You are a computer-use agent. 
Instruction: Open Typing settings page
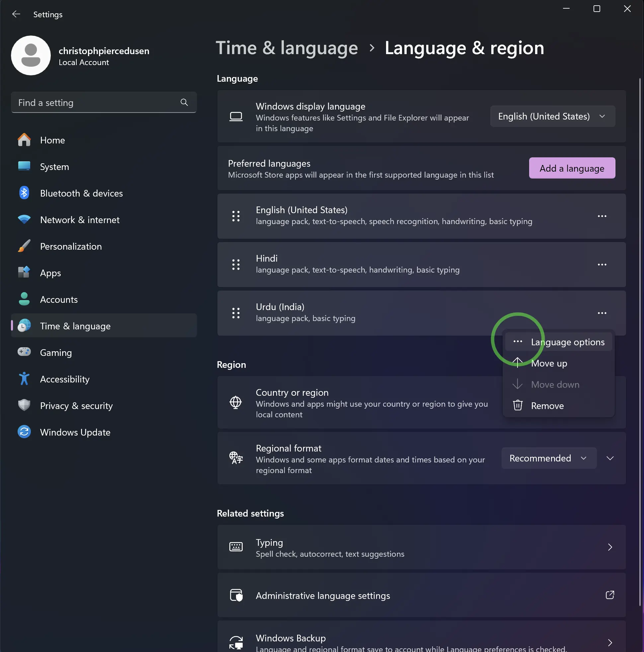422,547
